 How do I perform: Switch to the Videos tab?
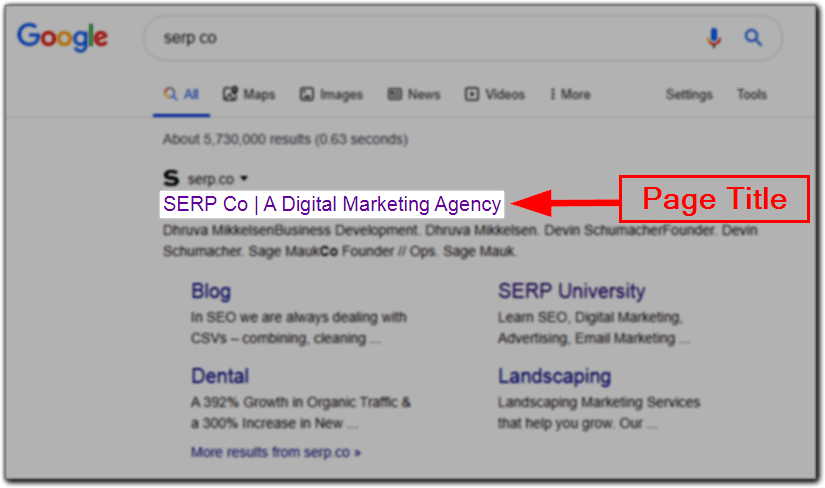495,95
